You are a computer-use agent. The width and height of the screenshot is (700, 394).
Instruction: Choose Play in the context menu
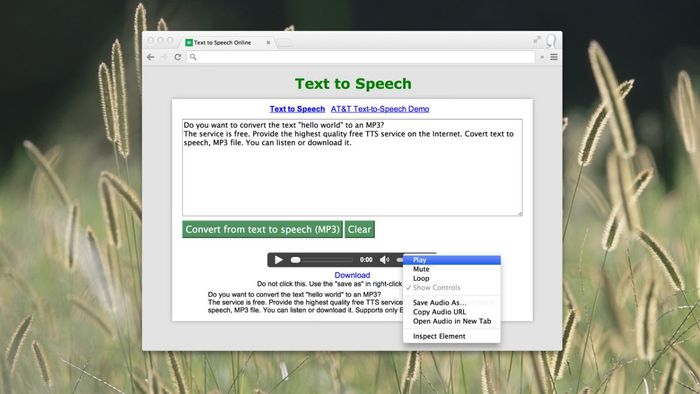[x=452, y=260]
